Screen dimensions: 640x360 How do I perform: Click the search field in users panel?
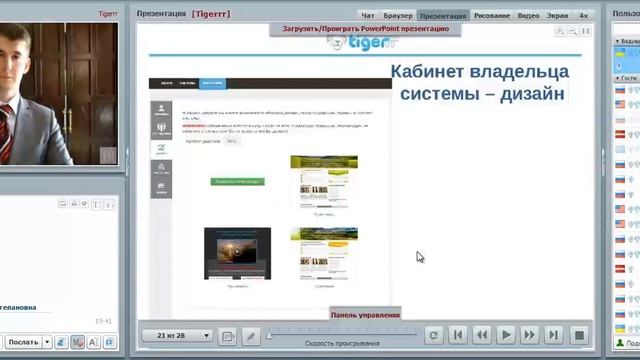tap(627, 29)
